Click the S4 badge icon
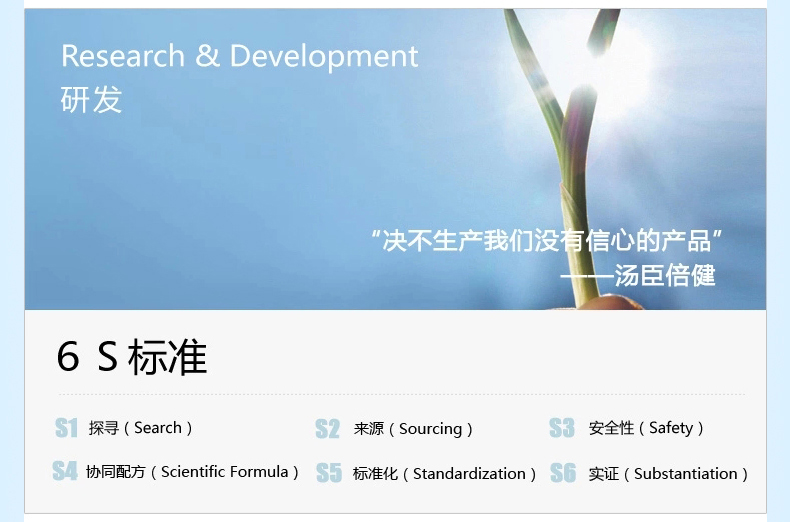This screenshot has width=790, height=522. 65,471
